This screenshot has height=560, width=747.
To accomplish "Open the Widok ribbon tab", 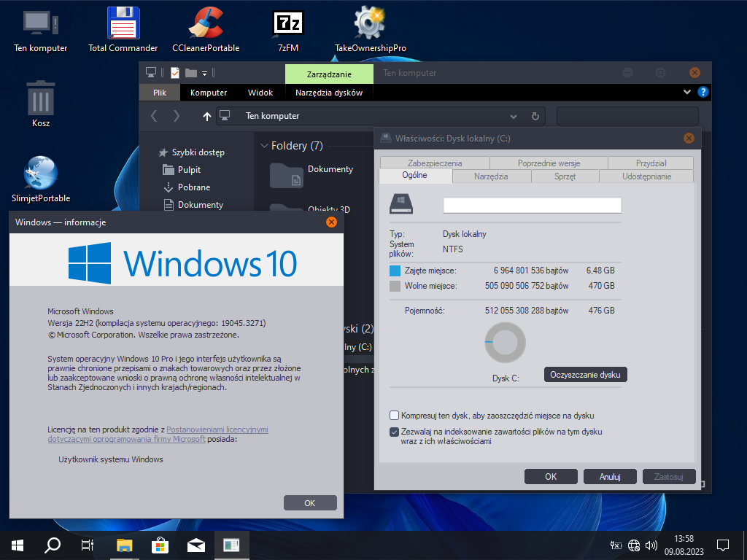I will tap(260, 93).
